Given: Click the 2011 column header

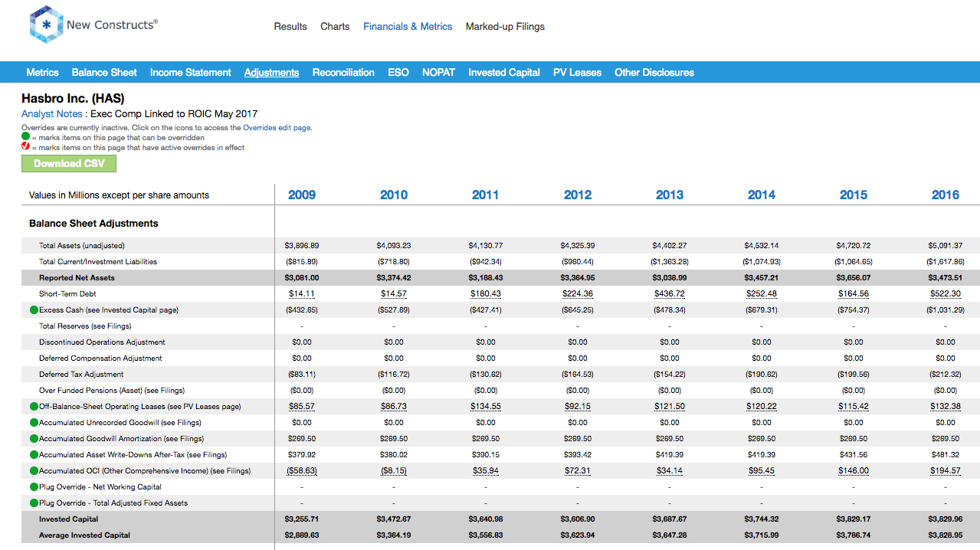Looking at the screenshot, I should click(486, 195).
